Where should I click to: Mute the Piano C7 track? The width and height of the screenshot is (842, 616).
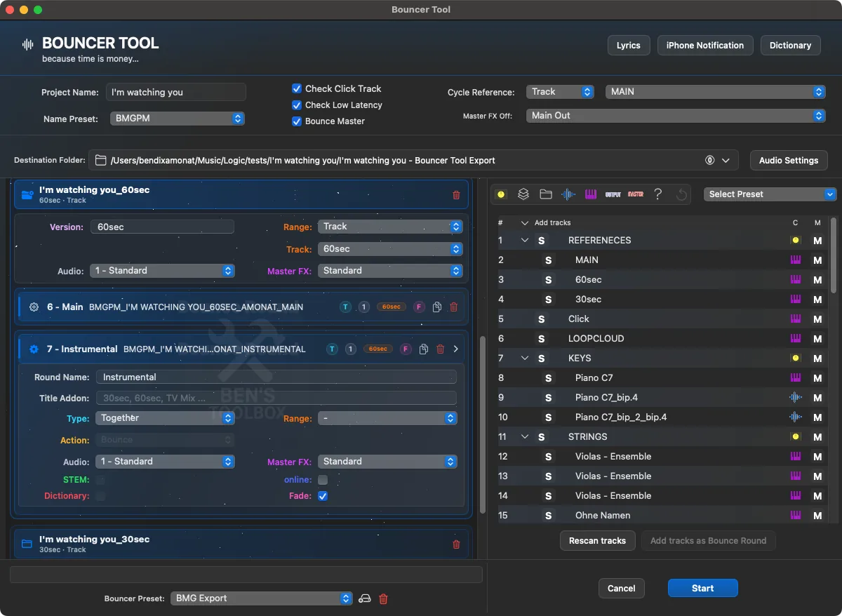point(817,377)
